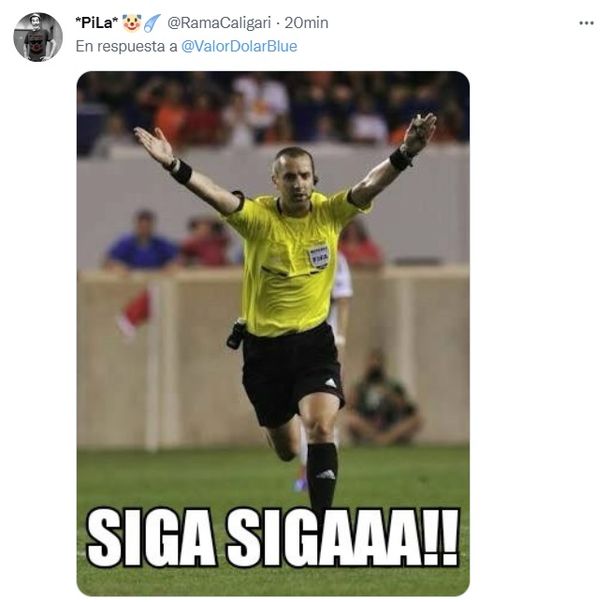Click the spectator in the blue shirt

[143, 241]
